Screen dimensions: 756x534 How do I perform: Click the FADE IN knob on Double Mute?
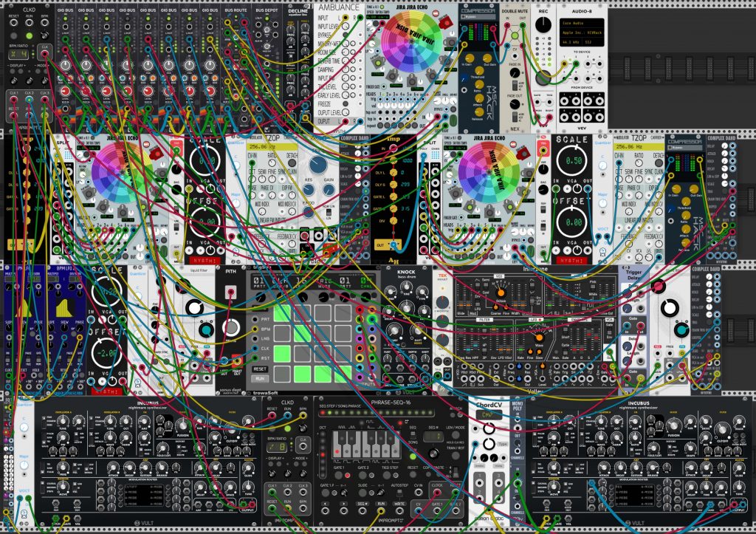(x=515, y=73)
